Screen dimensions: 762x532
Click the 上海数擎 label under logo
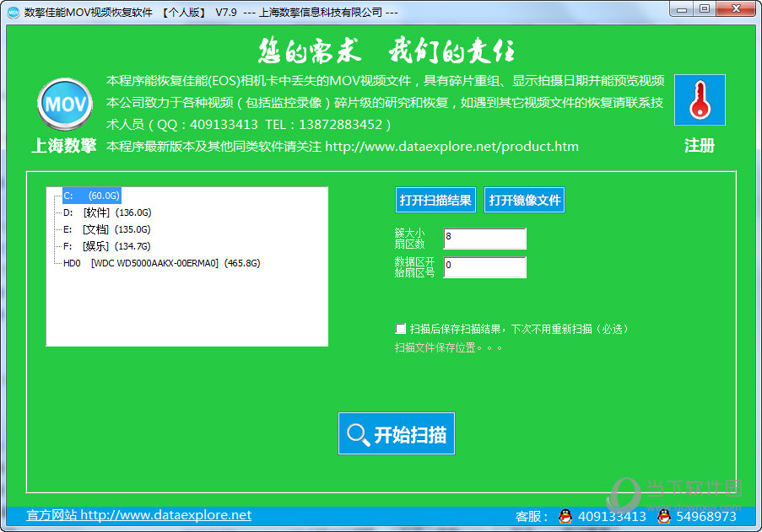[x=64, y=145]
